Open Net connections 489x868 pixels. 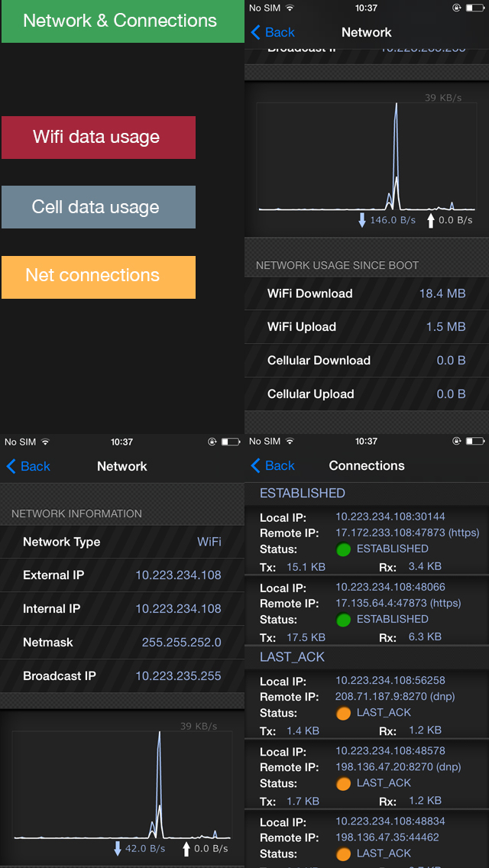pyautogui.click(x=98, y=277)
